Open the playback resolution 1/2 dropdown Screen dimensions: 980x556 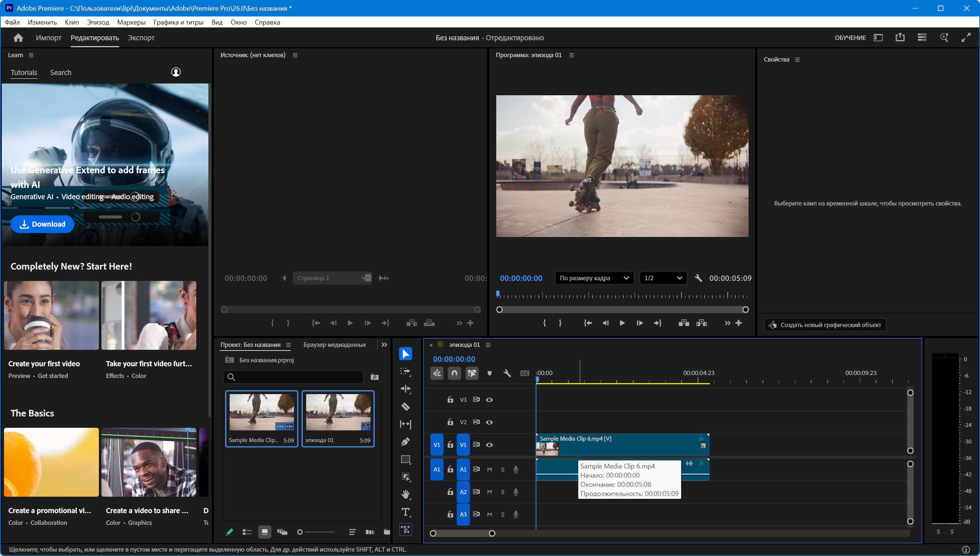click(663, 278)
